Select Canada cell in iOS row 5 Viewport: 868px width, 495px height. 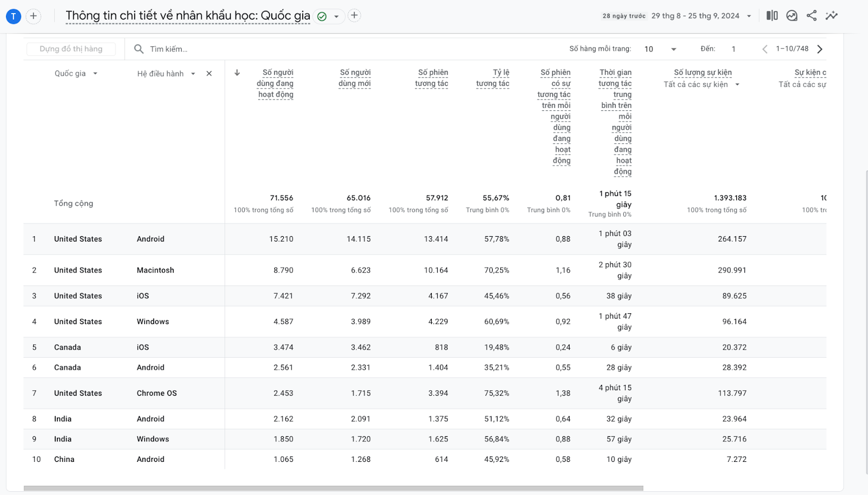click(67, 347)
